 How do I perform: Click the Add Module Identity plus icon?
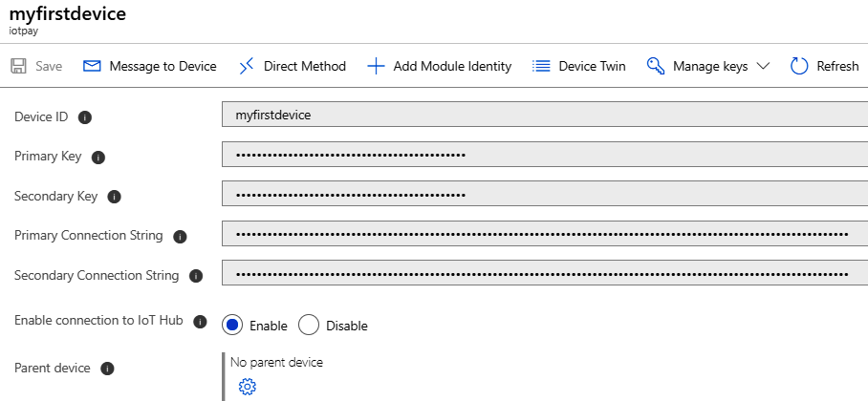376,66
